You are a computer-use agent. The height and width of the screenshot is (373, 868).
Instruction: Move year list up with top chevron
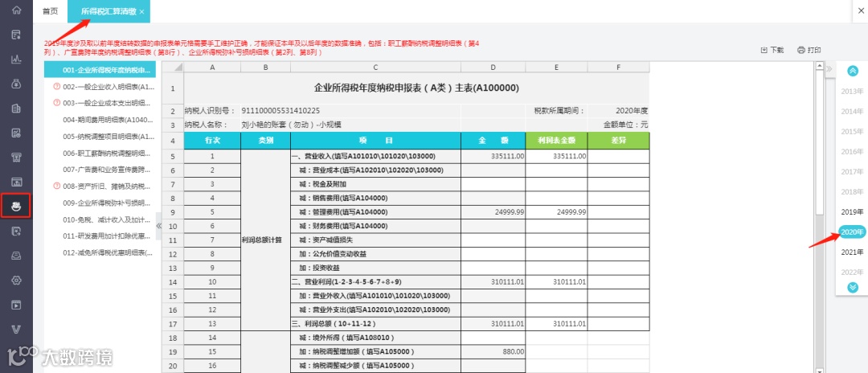pos(853,70)
